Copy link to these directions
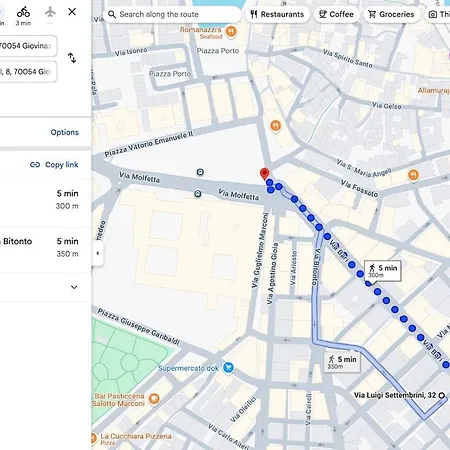 pos(54,165)
